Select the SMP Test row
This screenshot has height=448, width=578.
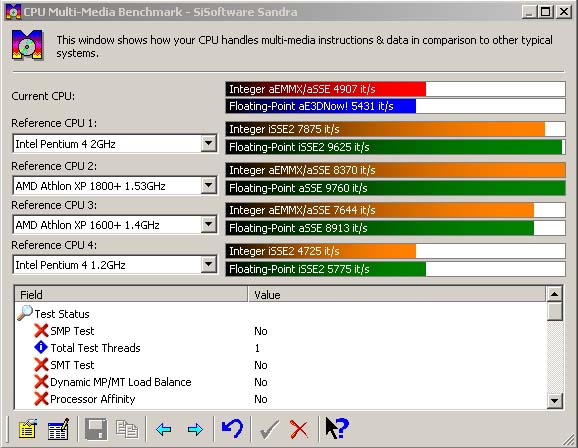click(x=280, y=331)
